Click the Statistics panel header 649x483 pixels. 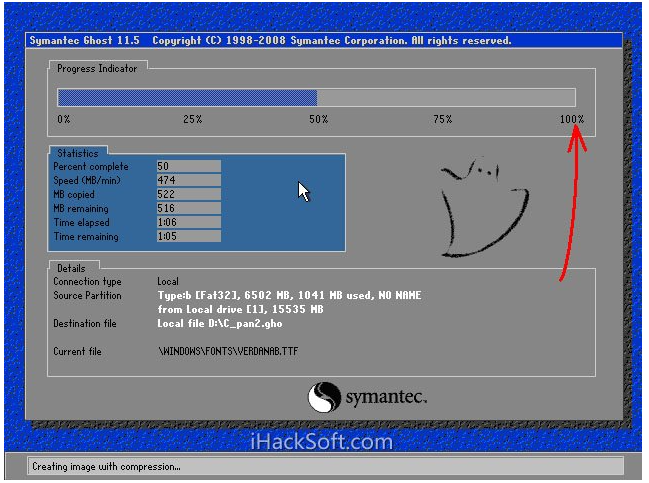[x=78, y=153]
